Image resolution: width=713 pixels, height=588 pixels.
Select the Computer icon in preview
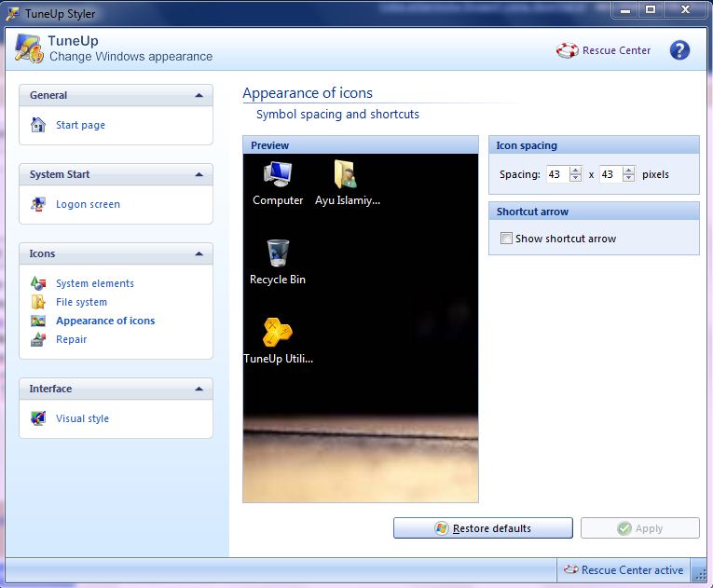click(x=278, y=174)
